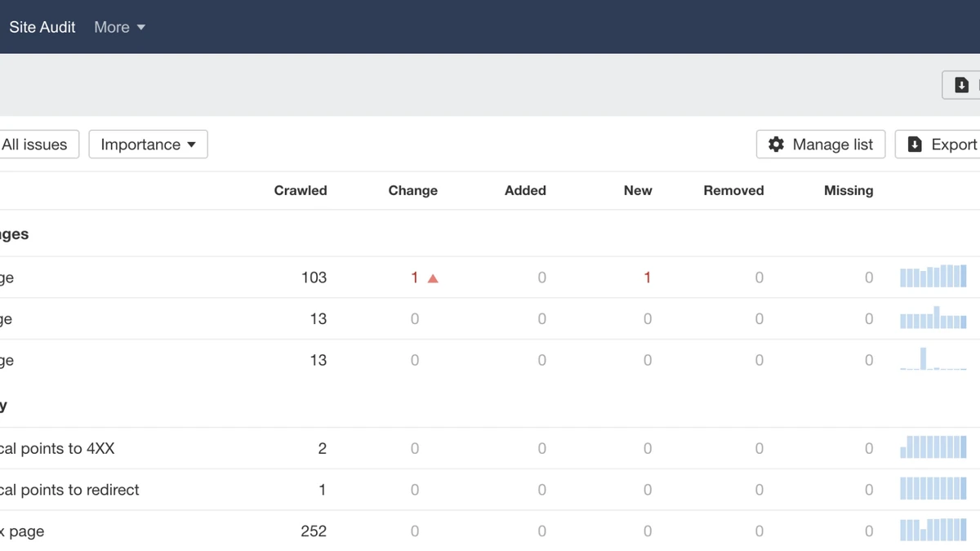Open the Importance dropdown

[x=148, y=144]
